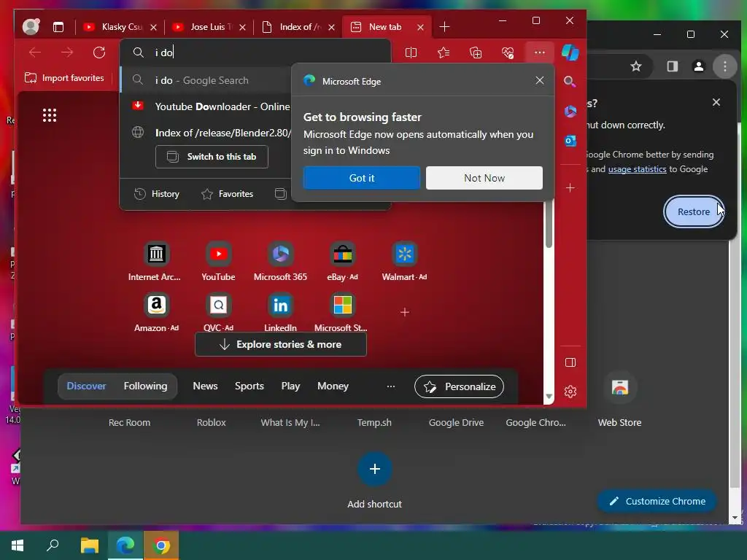Filter suggestions by Favorites

[x=228, y=194]
